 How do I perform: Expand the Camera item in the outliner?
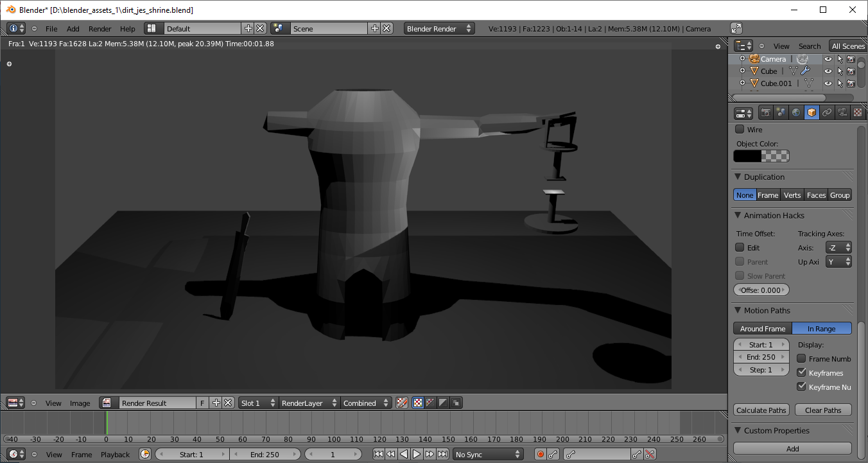pos(742,59)
